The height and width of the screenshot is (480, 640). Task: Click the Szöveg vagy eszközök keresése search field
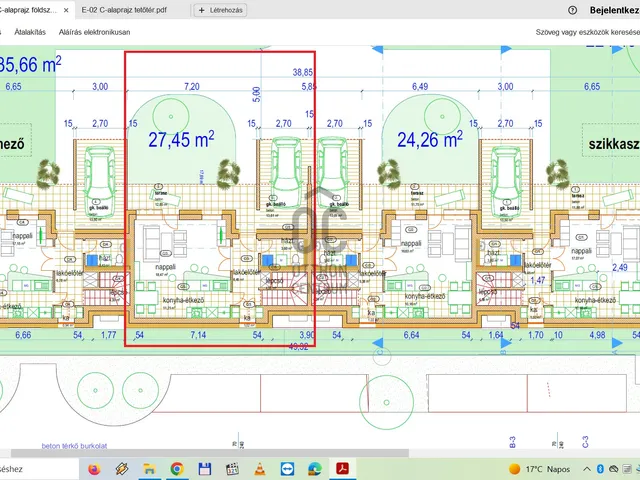coord(587,32)
